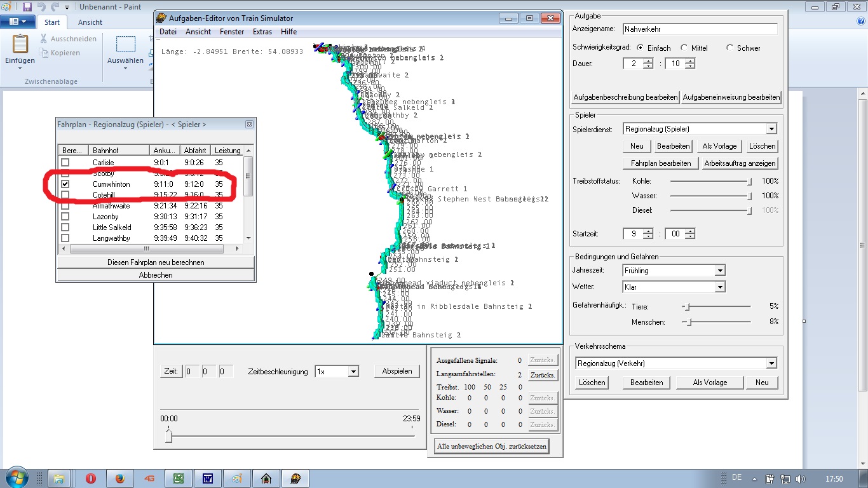The width and height of the screenshot is (868, 488).
Task: Uncheck the Cumwhinton station checkbox
Action: pos(65,184)
